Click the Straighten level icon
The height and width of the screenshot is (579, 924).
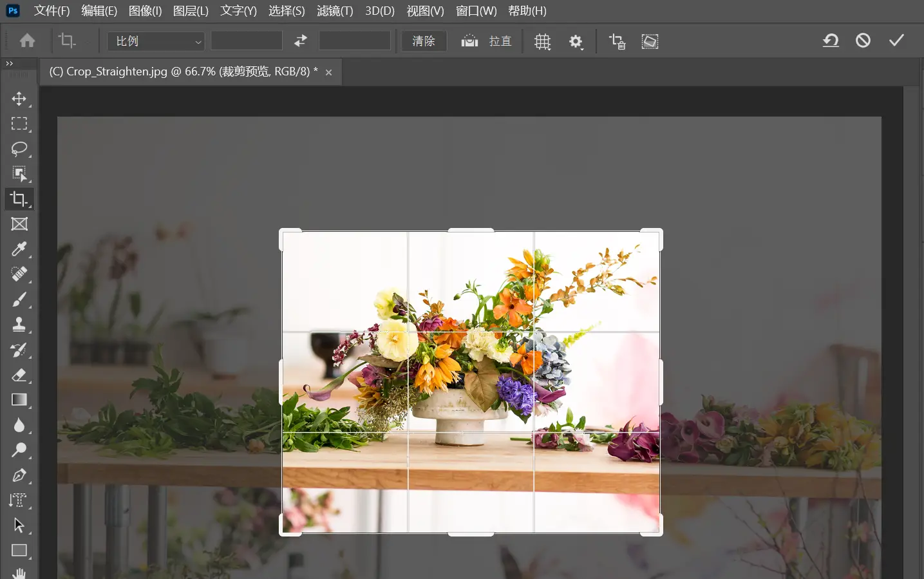coord(469,41)
